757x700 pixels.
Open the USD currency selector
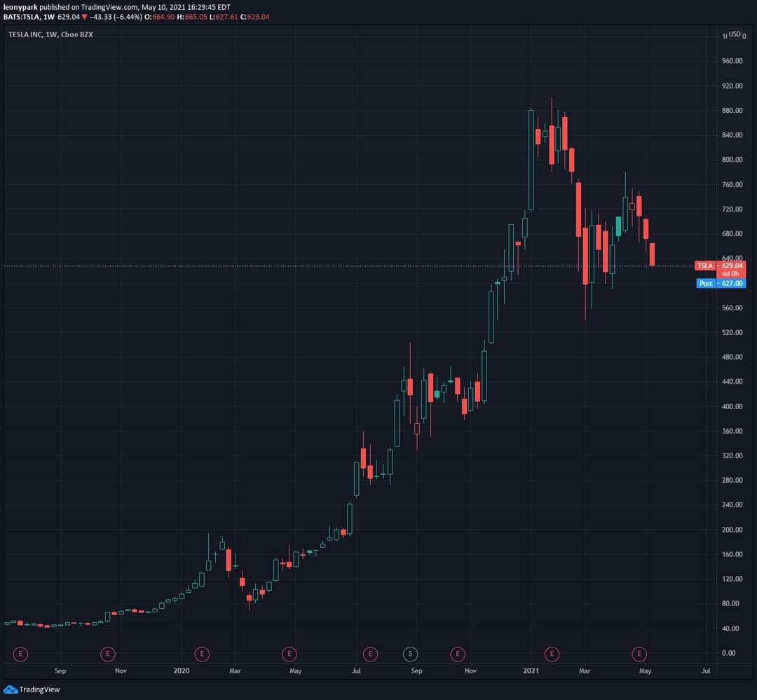[735, 34]
